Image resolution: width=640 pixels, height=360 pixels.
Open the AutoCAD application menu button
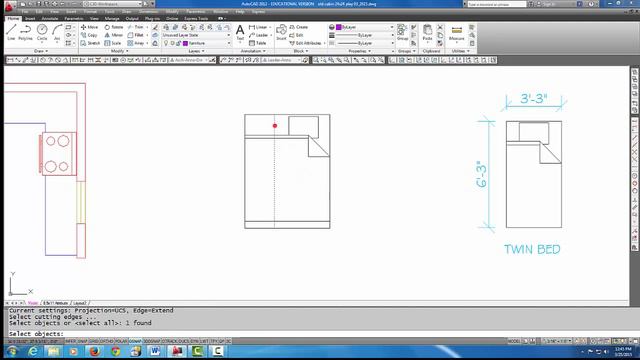(x=9, y=7)
